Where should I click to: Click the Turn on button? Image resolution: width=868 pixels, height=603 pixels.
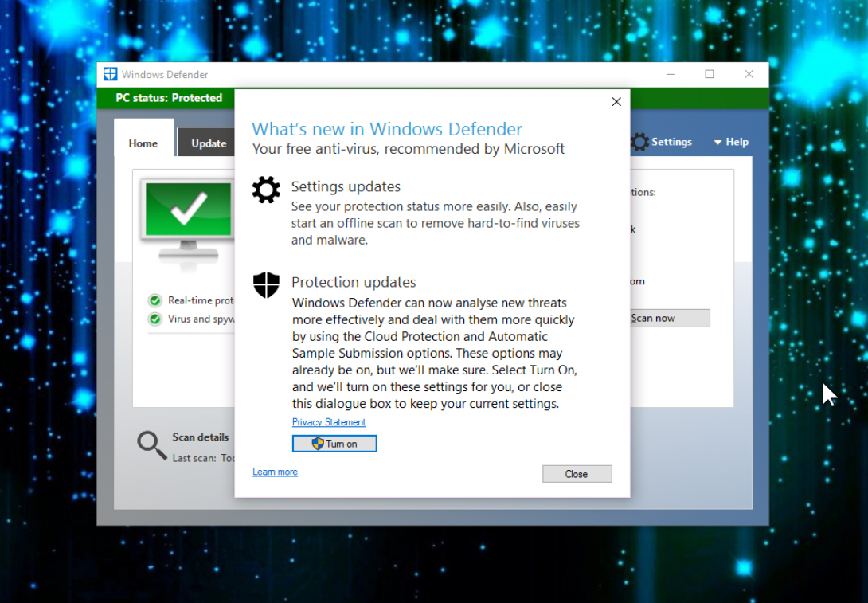pyautogui.click(x=334, y=444)
